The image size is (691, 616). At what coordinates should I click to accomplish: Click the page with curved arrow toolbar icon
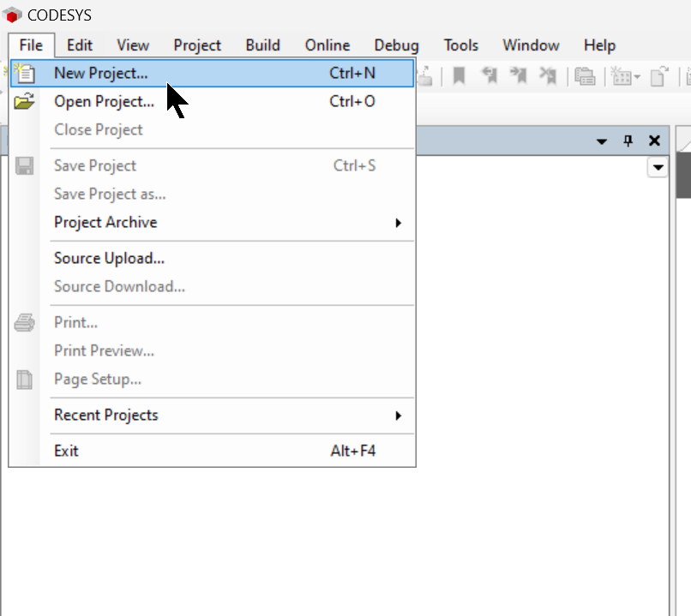(659, 76)
